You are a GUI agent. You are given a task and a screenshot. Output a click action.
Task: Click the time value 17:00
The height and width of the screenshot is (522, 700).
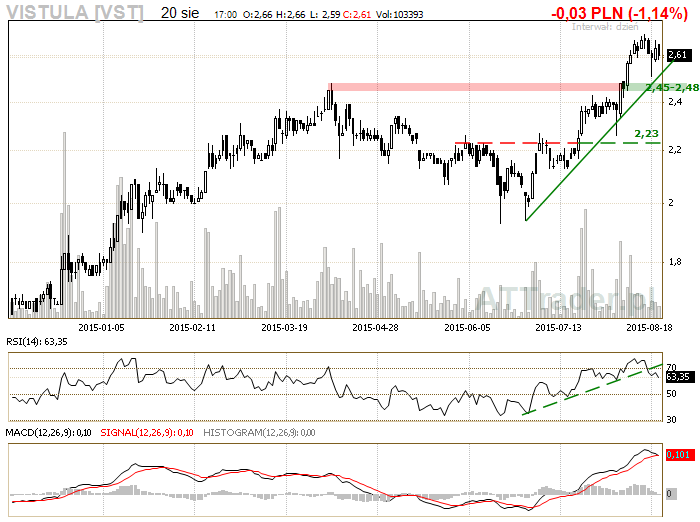tap(225, 15)
